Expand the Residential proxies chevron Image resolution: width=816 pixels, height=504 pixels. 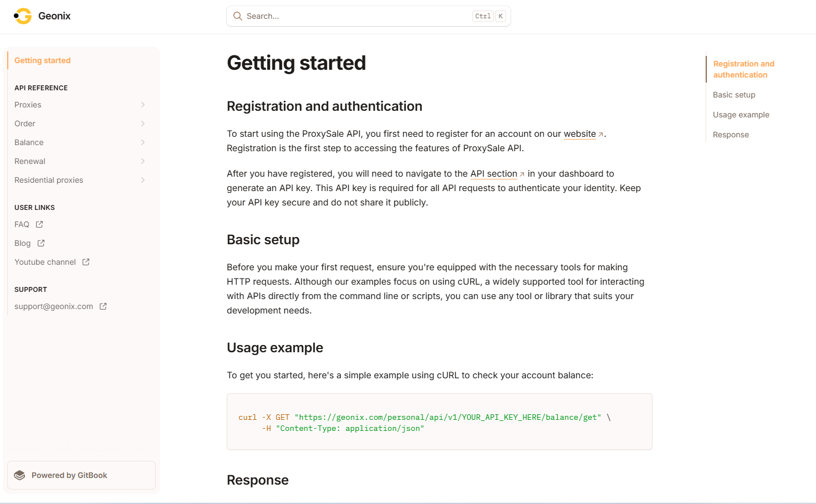pos(143,180)
